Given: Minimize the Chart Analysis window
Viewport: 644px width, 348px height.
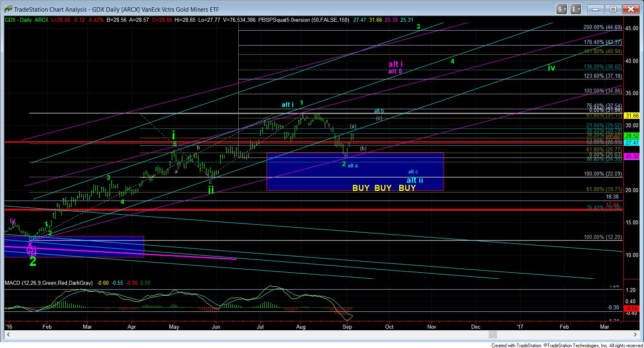Looking at the screenshot, I should point(597,9).
